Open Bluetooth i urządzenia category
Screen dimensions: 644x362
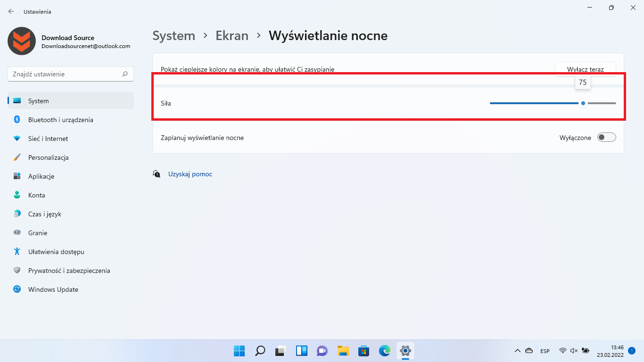[71, 120]
